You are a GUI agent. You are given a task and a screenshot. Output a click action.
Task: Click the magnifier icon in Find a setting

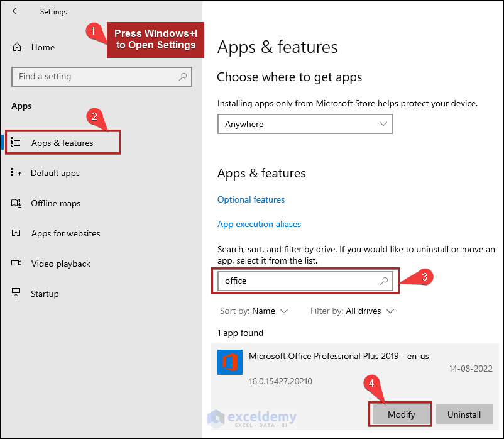[x=183, y=77]
